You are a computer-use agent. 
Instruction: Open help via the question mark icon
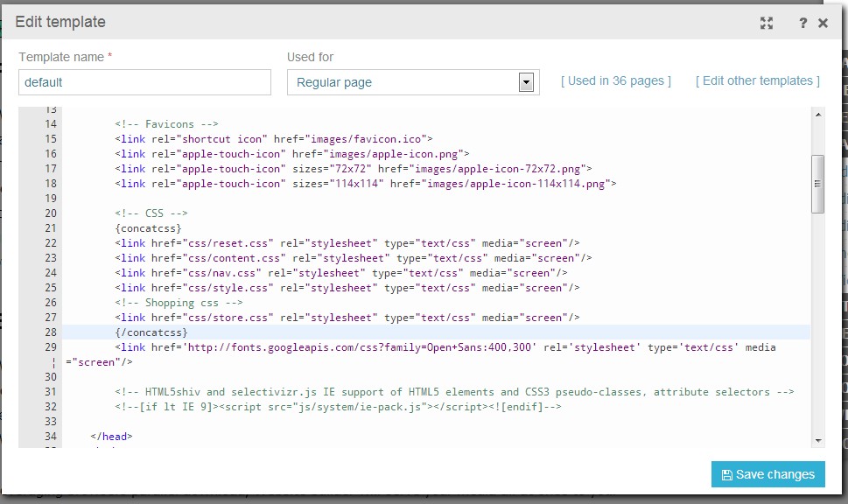click(x=803, y=23)
